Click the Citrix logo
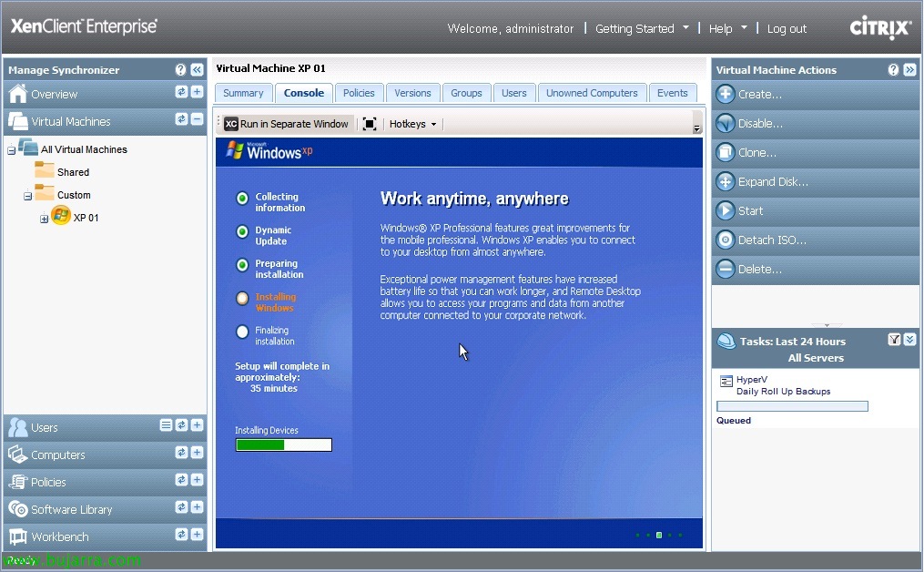The width and height of the screenshot is (924, 572). [880, 27]
